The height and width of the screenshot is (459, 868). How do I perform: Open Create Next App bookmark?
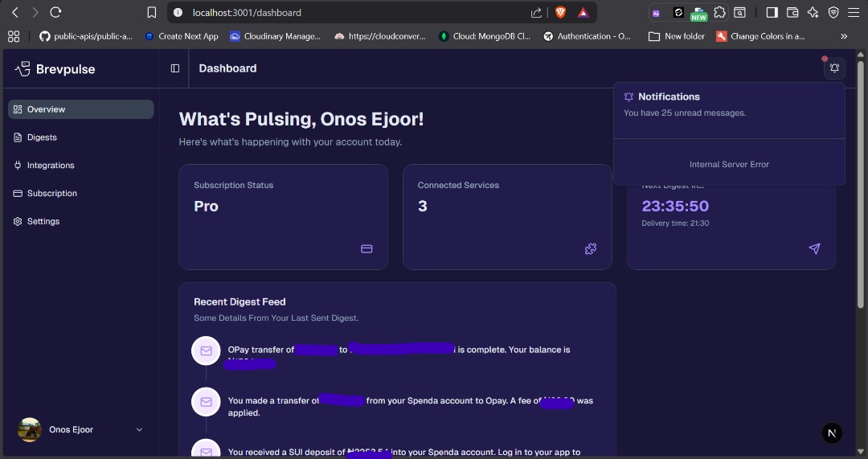point(182,36)
